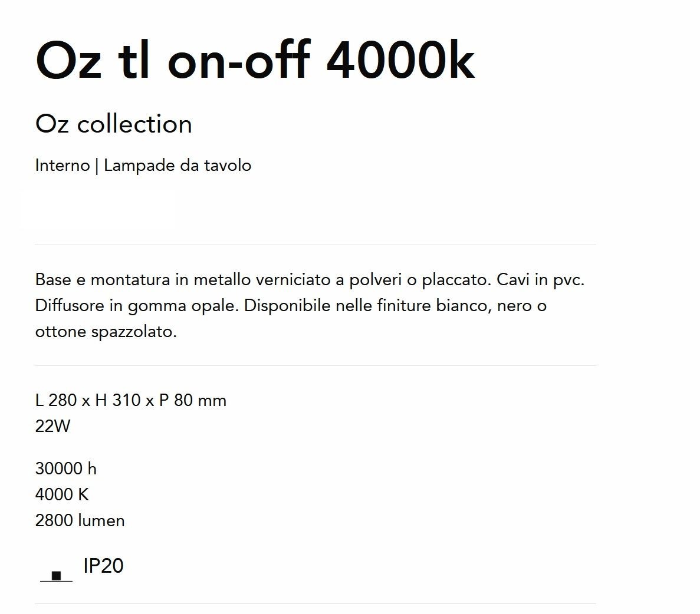The height and width of the screenshot is (614, 700).
Task: Click the ottone spazzolato text
Action: pos(106,332)
